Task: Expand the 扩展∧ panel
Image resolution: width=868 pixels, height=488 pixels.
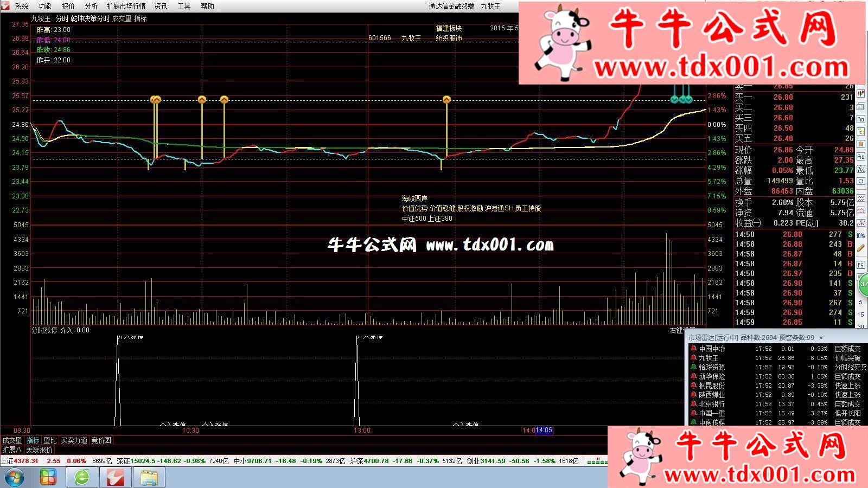Action: (12, 450)
